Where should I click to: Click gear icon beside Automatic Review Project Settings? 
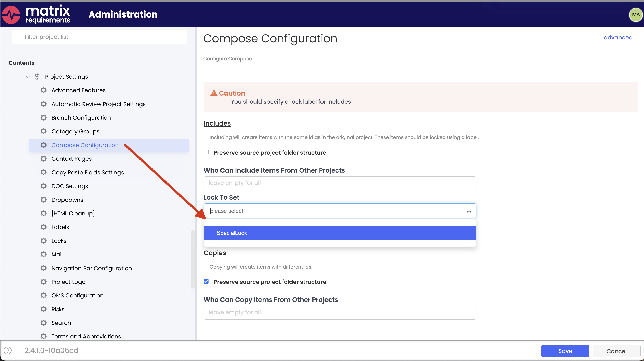(43, 104)
